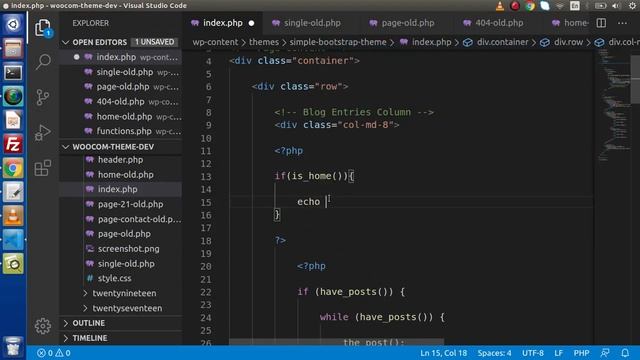This screenshot has height=360, width=640.
Task: Switch to the partially visible home- tab
Action: 570,23
